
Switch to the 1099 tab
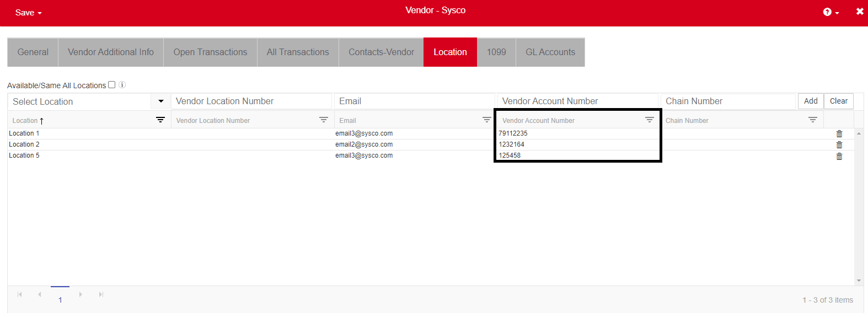pyautogui.click(x=496, y=52)
